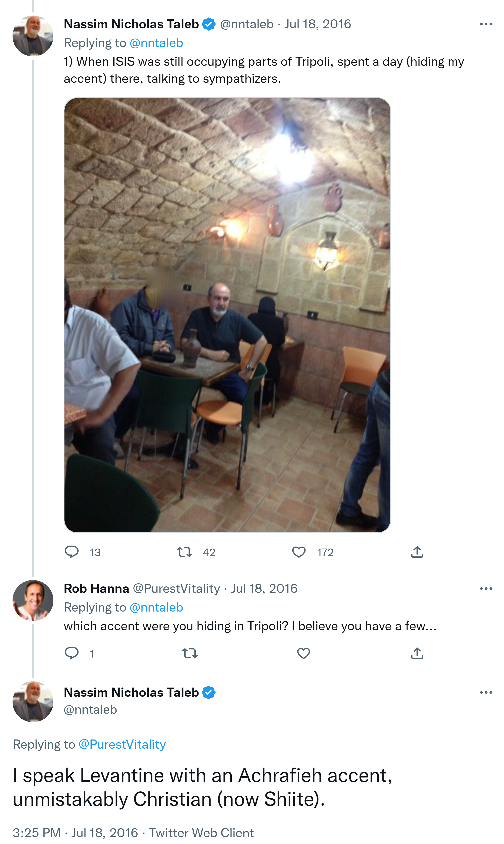Retweet the Tripoli photo tweet
Image resolution: width=504 pixels, height=844 pixels.
coord(184,552)
